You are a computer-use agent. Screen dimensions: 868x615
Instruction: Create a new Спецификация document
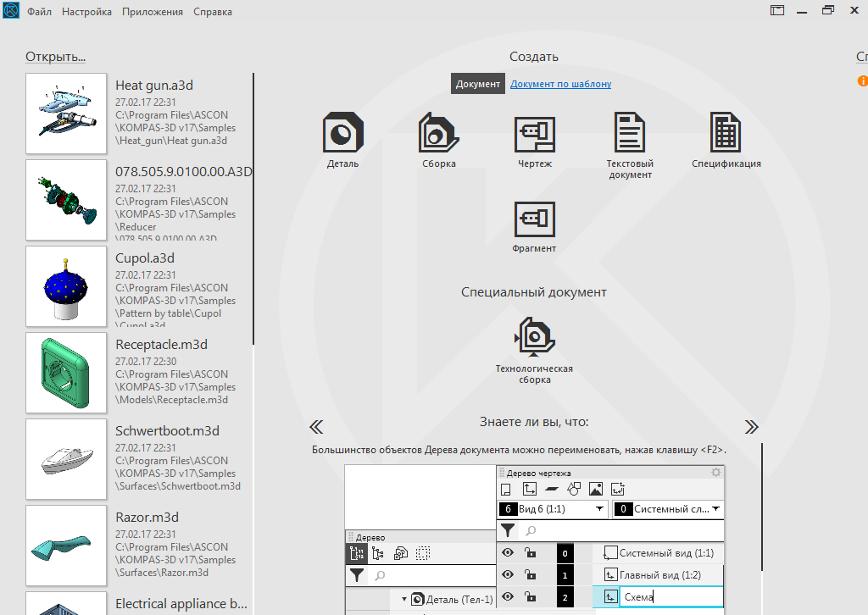(726, 134)
